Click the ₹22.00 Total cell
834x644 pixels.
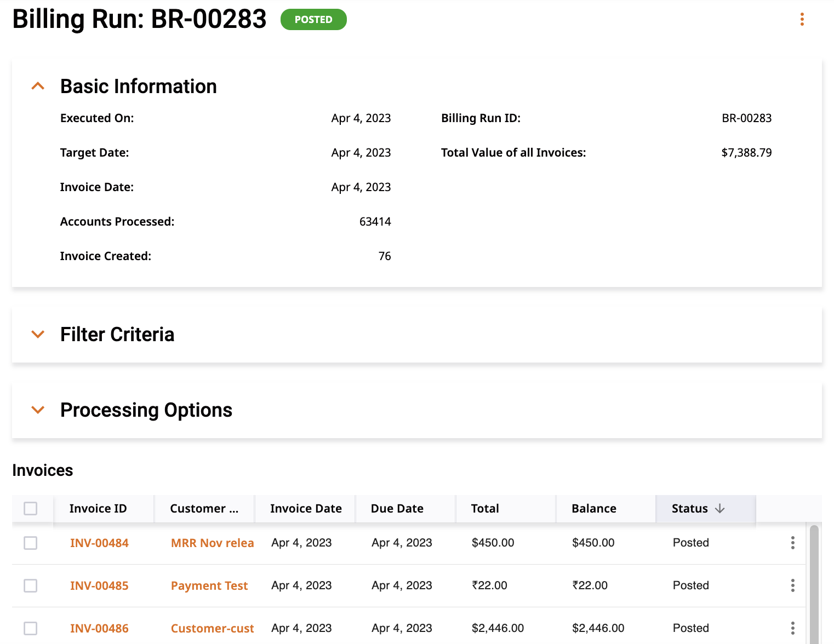(x=489, y=585)
